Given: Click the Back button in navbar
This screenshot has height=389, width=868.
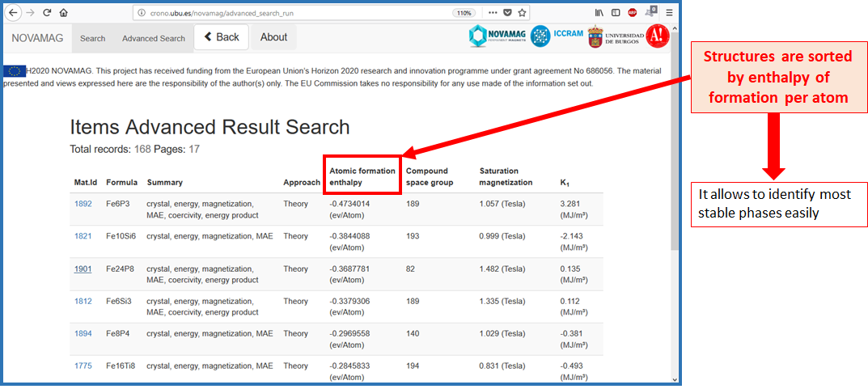Looking at the screenshot, I should [222, 38].
